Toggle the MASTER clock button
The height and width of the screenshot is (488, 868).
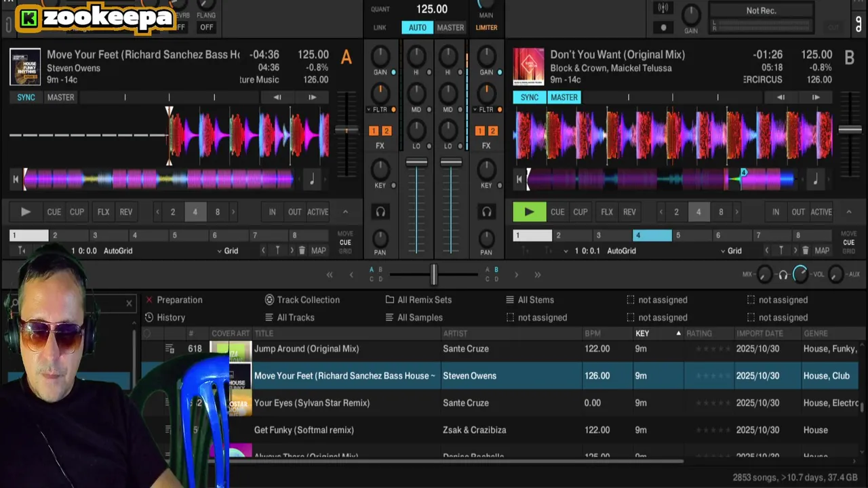point(450,27)
